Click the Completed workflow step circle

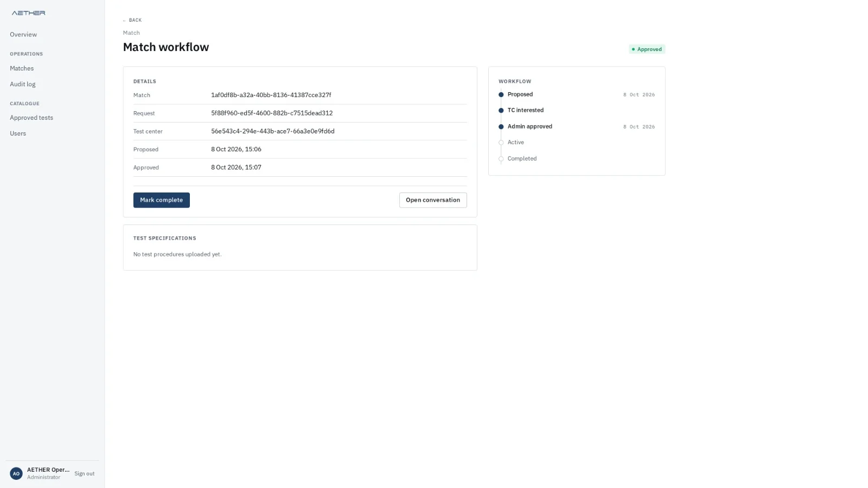pyautogui.click(x=501, y=159)
